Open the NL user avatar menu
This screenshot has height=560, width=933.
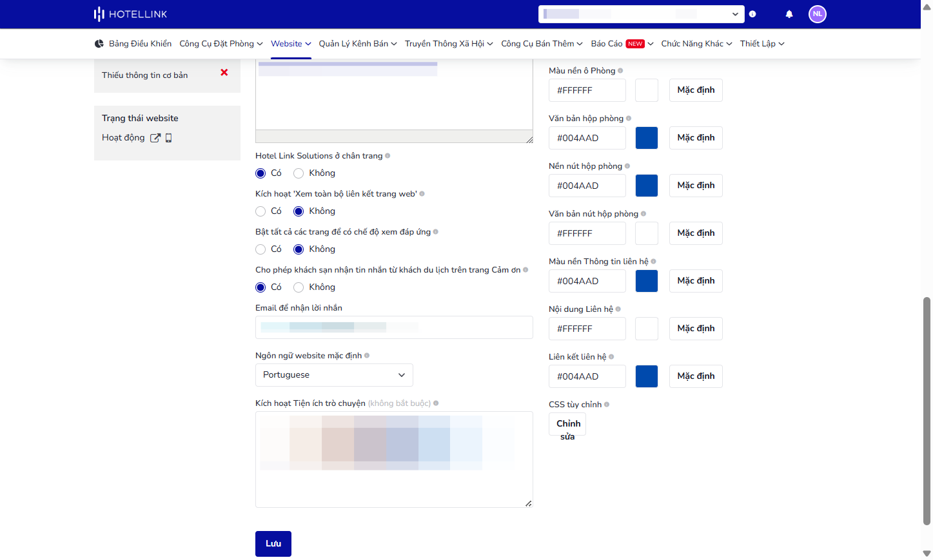click(x=818, y=14)
